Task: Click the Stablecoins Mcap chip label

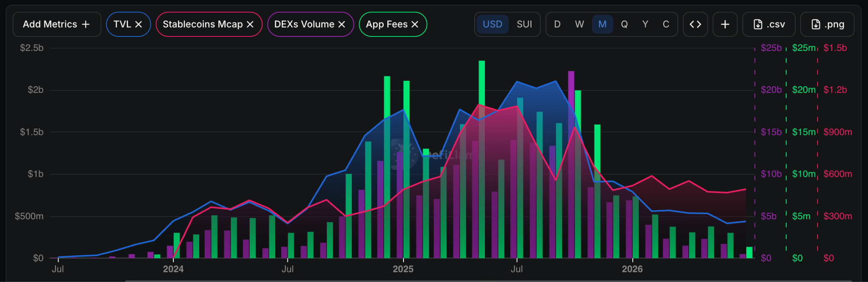Action: tap(203, 25)
